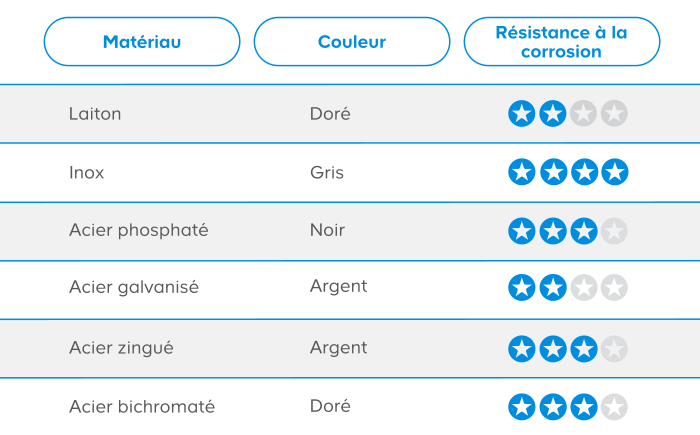Viewport: 700px width, 435px height.
Task: Select the Inox material name
Action: pos(87,172)
